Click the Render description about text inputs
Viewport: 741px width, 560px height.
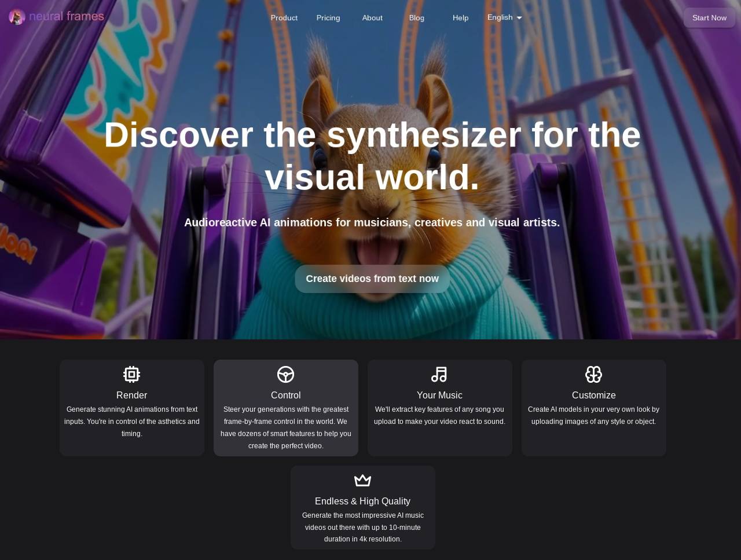tap(132, 422)
